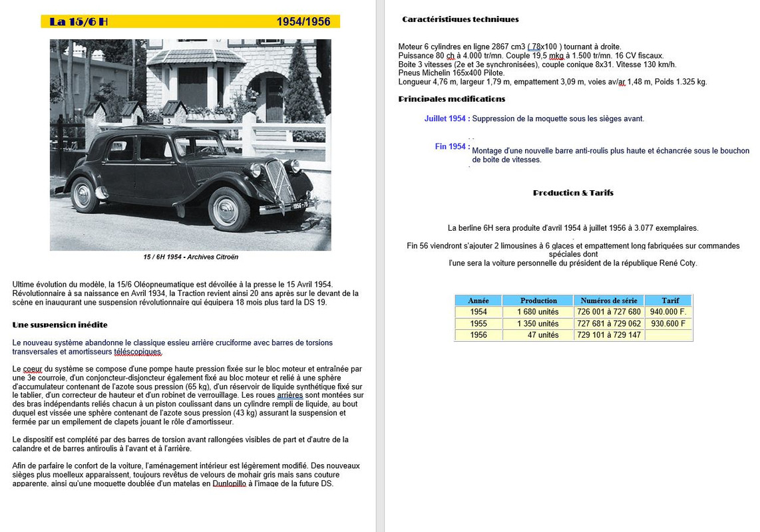Click the underlined word 'arrières'
This screenshot has width=760, height=532.
[290, 396]
